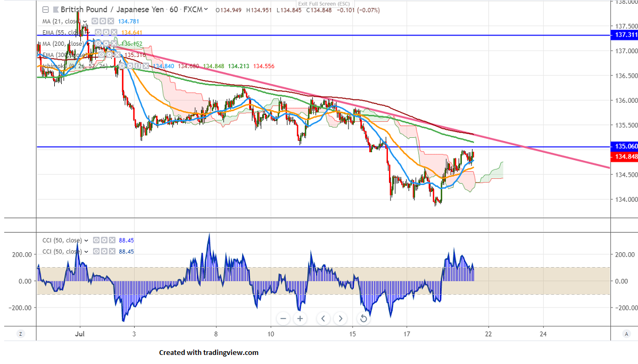Hide the second CCI (50, close) indicator
The width and height of the screenshot is (638, 364).
tap(96, 251)
